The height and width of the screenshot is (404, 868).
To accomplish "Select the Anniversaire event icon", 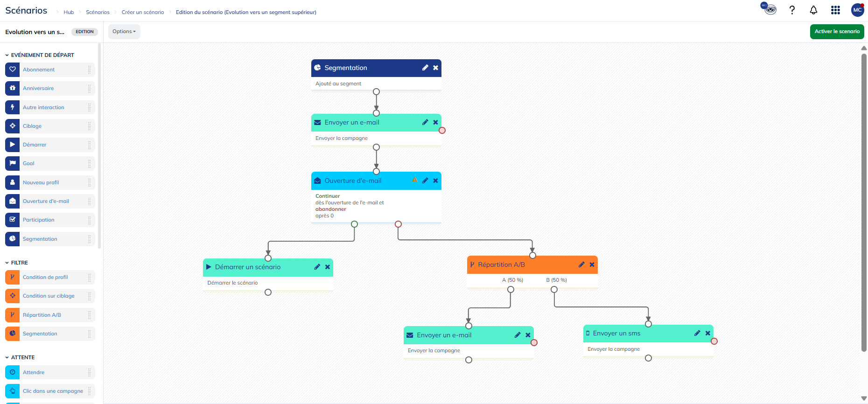I will click(x=13, y=88).
